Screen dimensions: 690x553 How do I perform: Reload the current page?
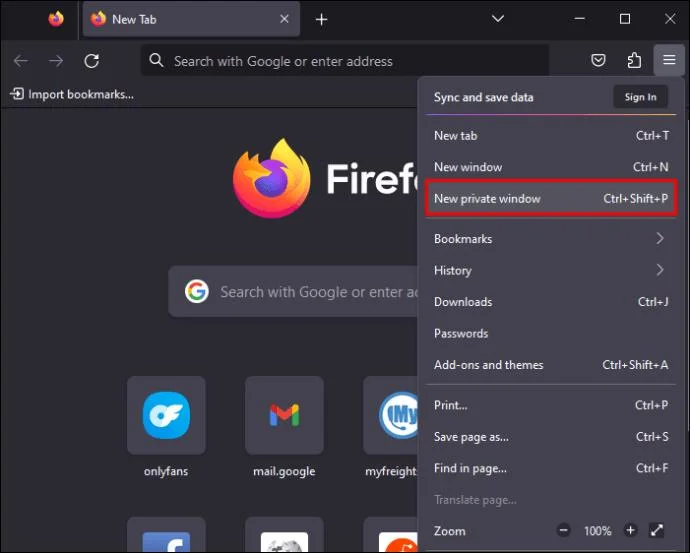click(92, 60)
